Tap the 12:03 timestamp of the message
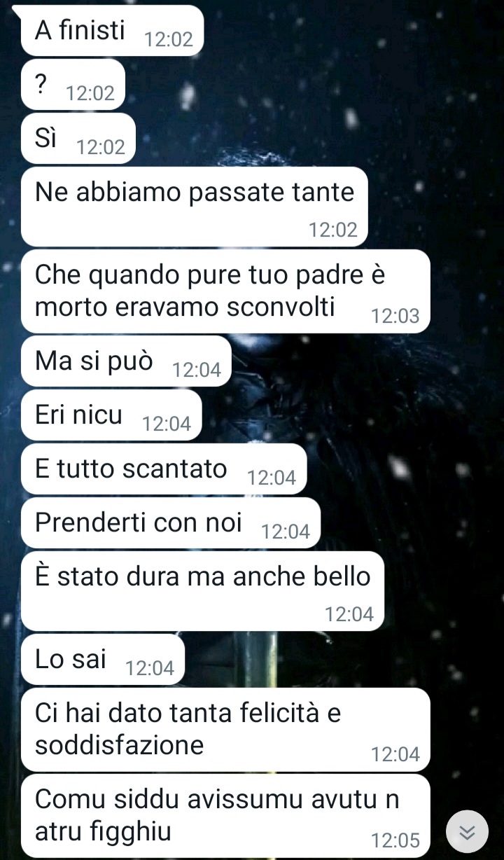Viewport: 504px width, 860px height. (x=395, y=316)
